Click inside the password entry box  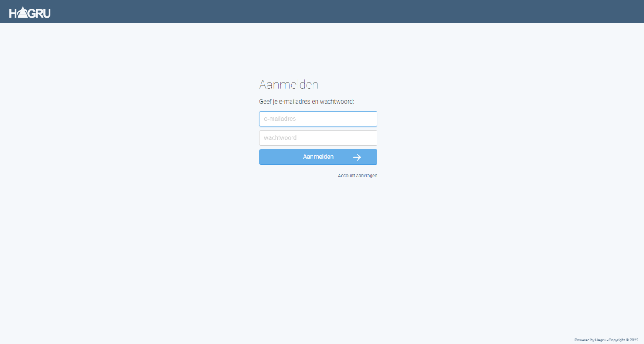coord(318,137)
